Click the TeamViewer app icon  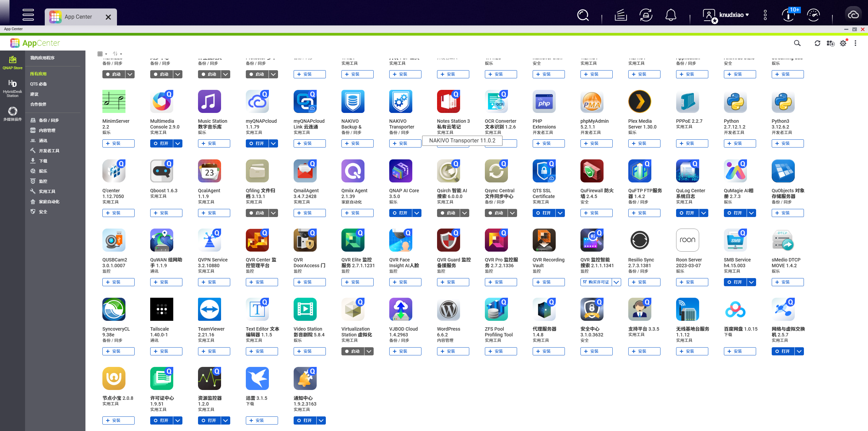pos(209,309)
